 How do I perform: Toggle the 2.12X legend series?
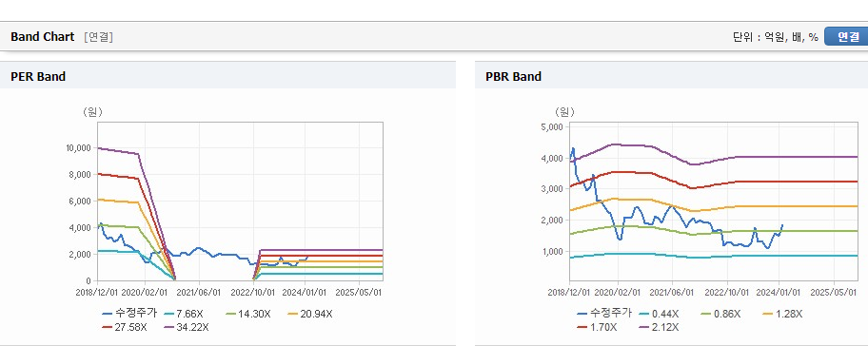[659, 327]
